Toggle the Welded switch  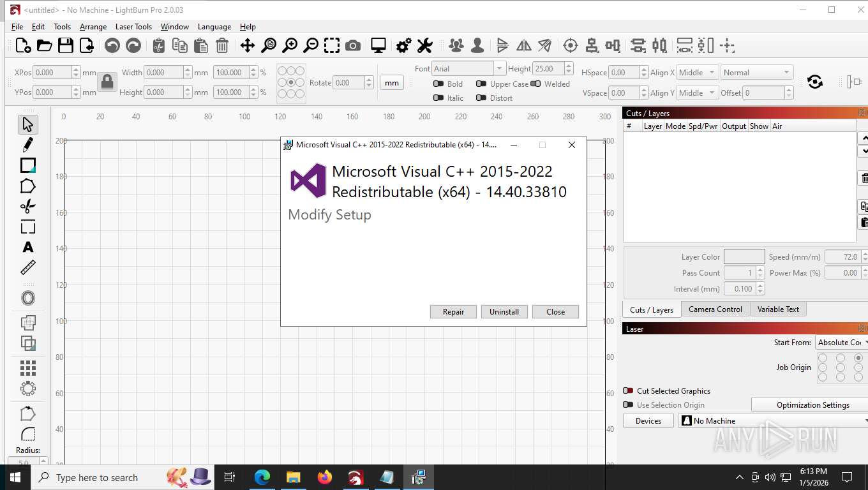535,84
